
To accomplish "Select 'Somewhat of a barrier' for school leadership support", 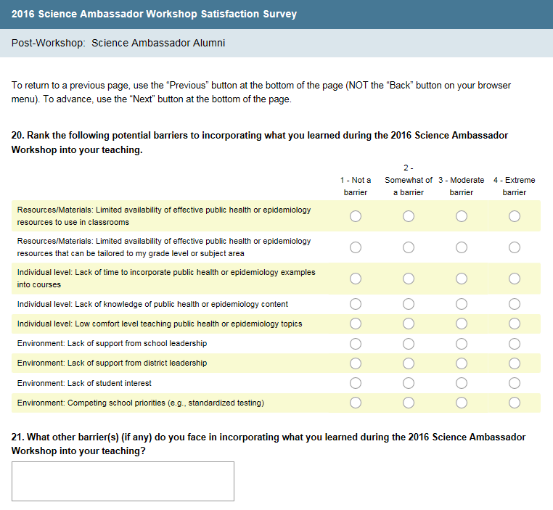I will pos(408,344).
